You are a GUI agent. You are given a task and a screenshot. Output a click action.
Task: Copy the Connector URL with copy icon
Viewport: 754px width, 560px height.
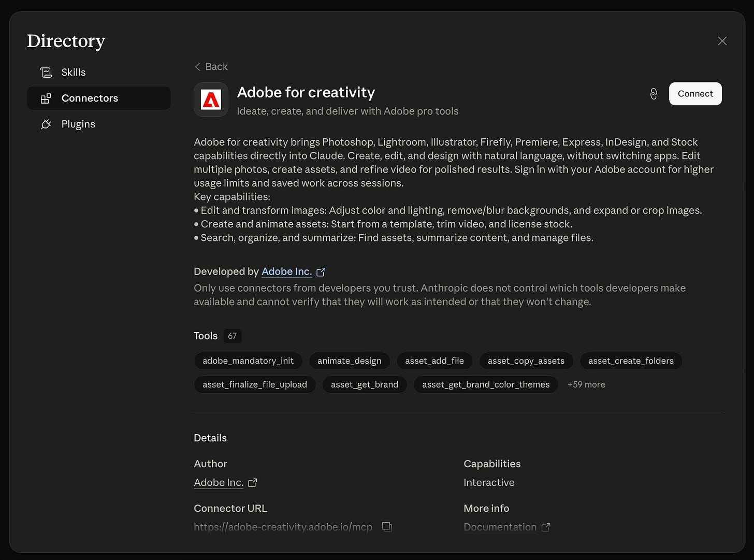pyautogui.click(x=387, y=527)
